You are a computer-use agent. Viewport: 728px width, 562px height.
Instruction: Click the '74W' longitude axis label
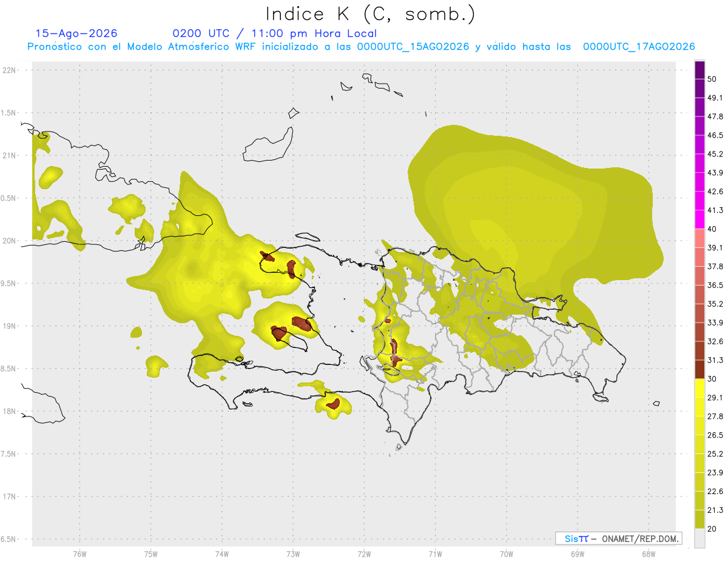pyautogui.click(x=222, y=554)
